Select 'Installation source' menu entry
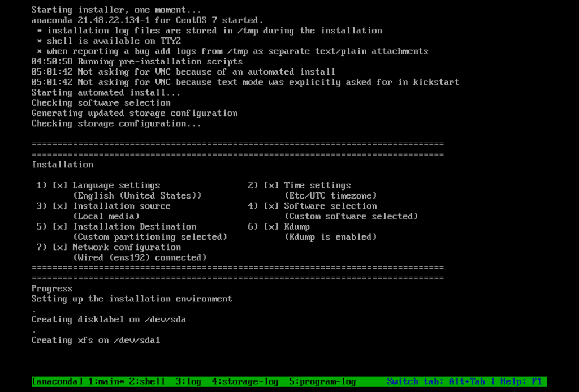 [122, 206]
